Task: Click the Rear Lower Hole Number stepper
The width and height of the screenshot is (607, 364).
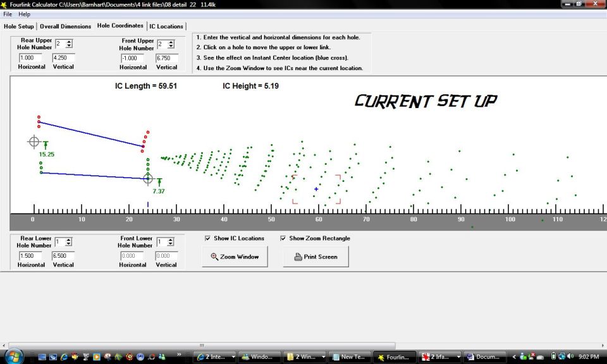Action: [68, 242]
